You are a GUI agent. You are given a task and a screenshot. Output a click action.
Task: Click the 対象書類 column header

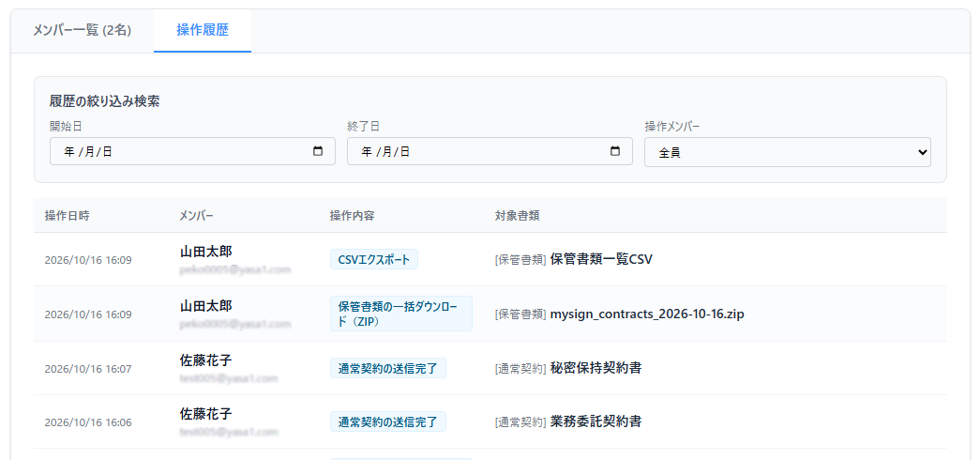pyautogui.click(x=518, y=216)
